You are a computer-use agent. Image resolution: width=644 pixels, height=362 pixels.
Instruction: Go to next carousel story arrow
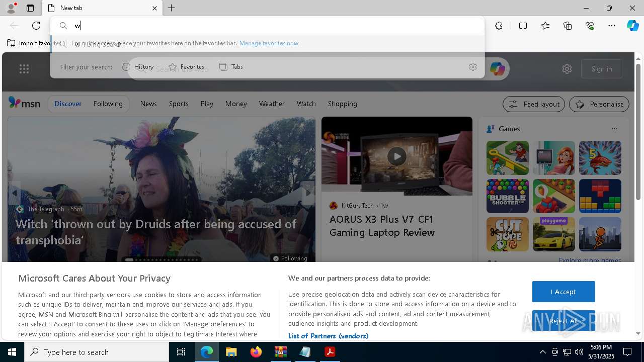pyautogui.click(x=308, y=193)
